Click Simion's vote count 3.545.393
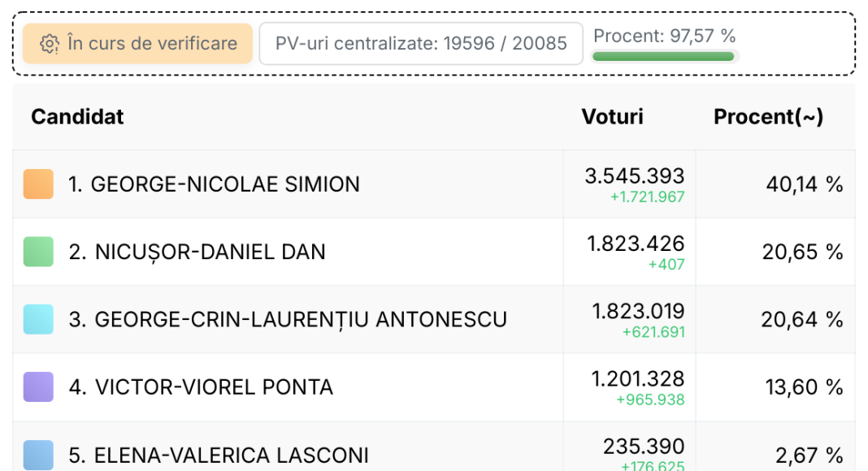868x471 pixels. tap(635, 176)
